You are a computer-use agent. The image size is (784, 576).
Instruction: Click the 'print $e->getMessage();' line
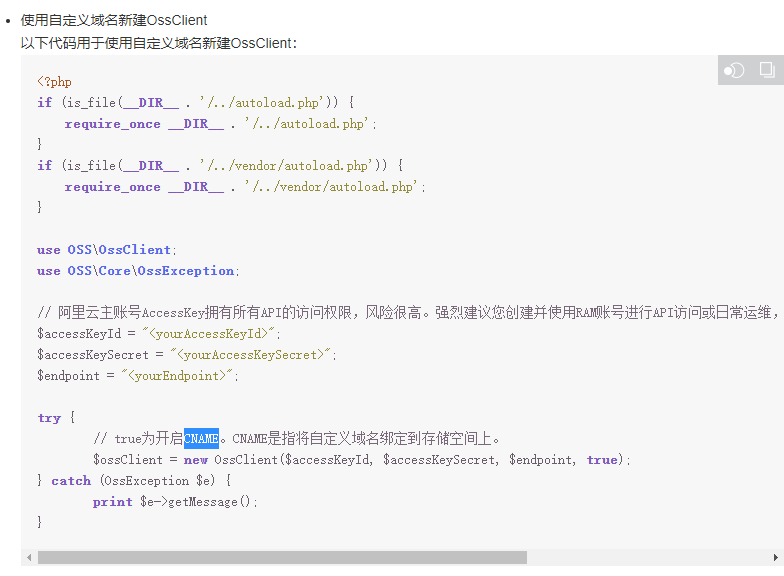click(x=175, y=502)
